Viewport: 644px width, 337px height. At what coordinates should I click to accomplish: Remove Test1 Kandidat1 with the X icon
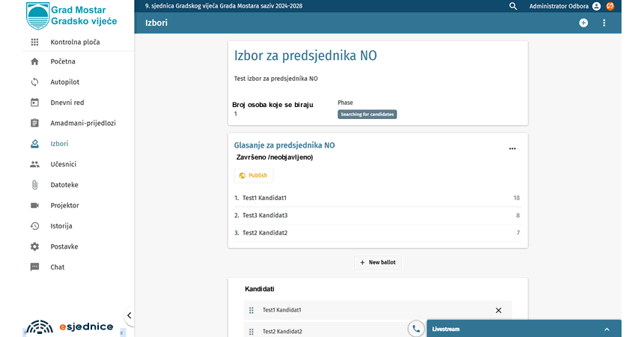tap(499, 310)
